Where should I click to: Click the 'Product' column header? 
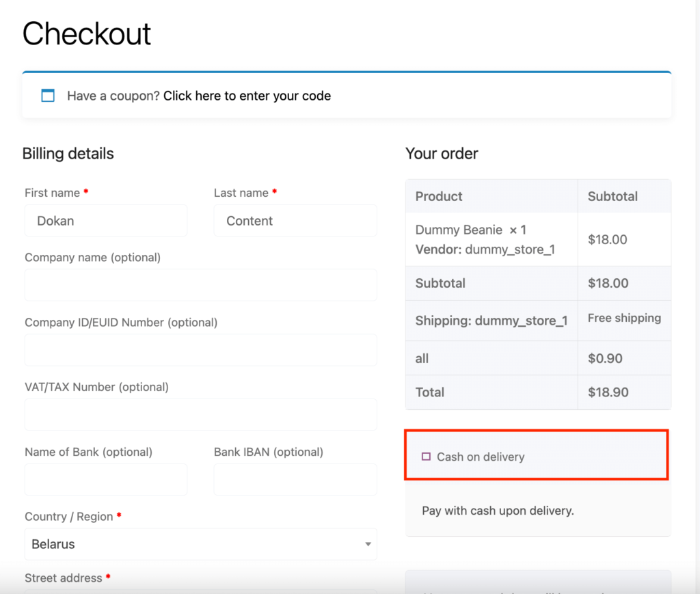(x=438, y=196)
